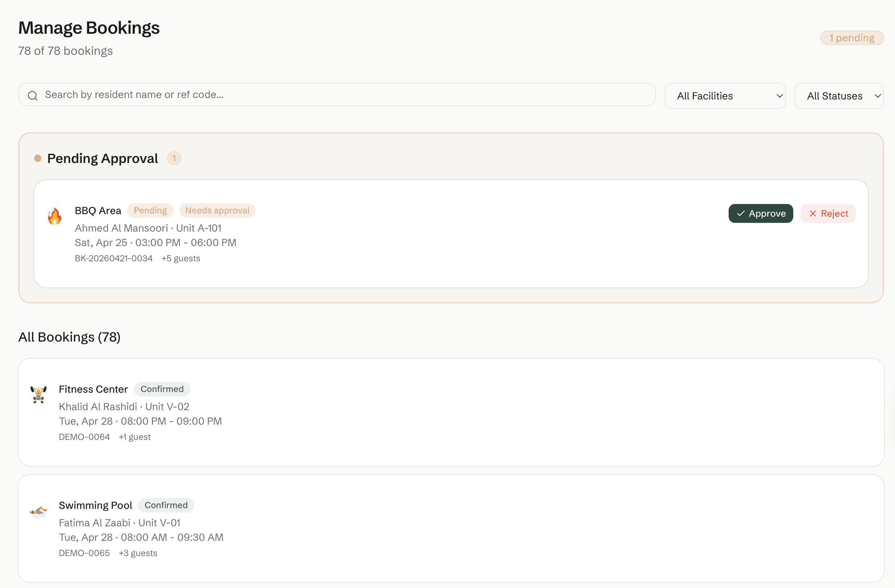Click the +1 guest label
This screenshot has height=588, width=895.
pyautogui.click(x=135, y=437)
